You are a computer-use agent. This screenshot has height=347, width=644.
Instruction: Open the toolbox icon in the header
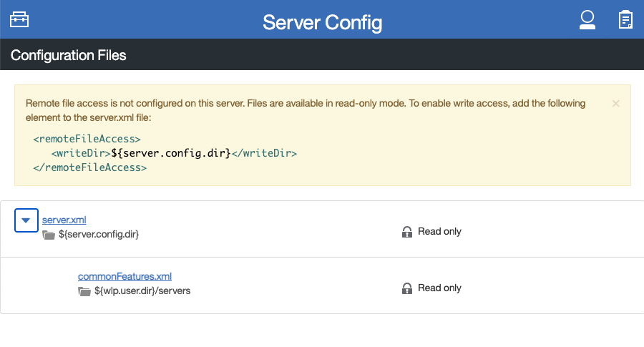(x=19, y=19)
